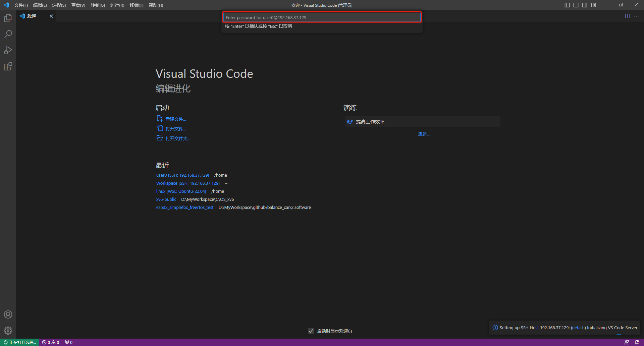The width and height of the screenshot is (644, 346).
Task: Open recent xv6-public folder link
Action: (166, 199)
